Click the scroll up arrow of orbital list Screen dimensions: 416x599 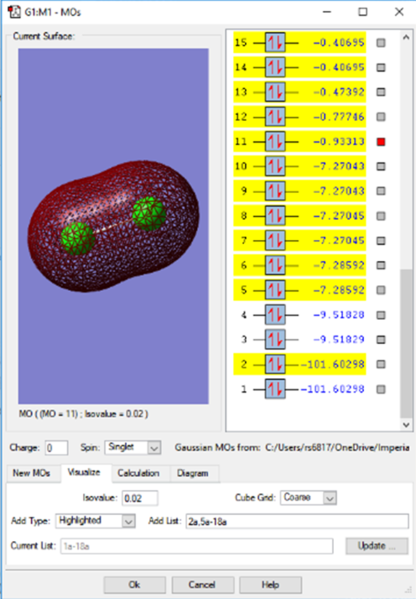point(406,37)
